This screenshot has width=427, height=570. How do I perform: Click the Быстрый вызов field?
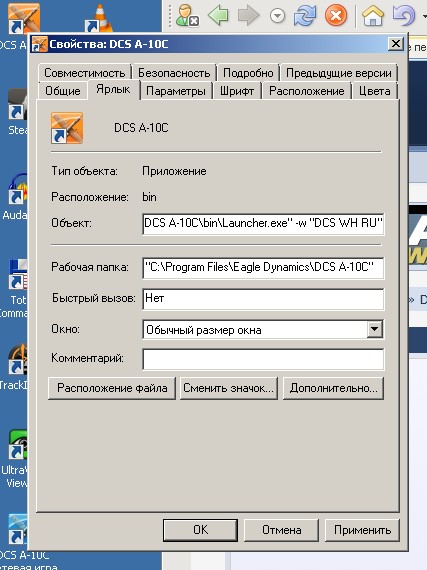(263, 299)
